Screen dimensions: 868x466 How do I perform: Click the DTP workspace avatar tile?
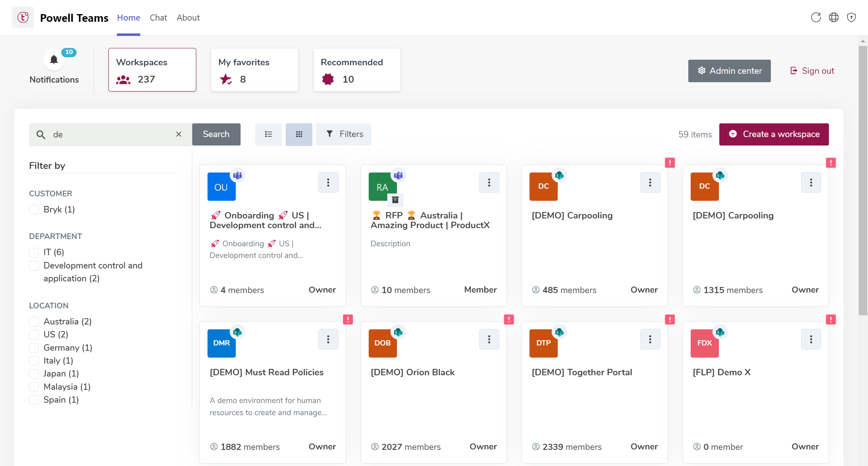(x=544, y=343)
